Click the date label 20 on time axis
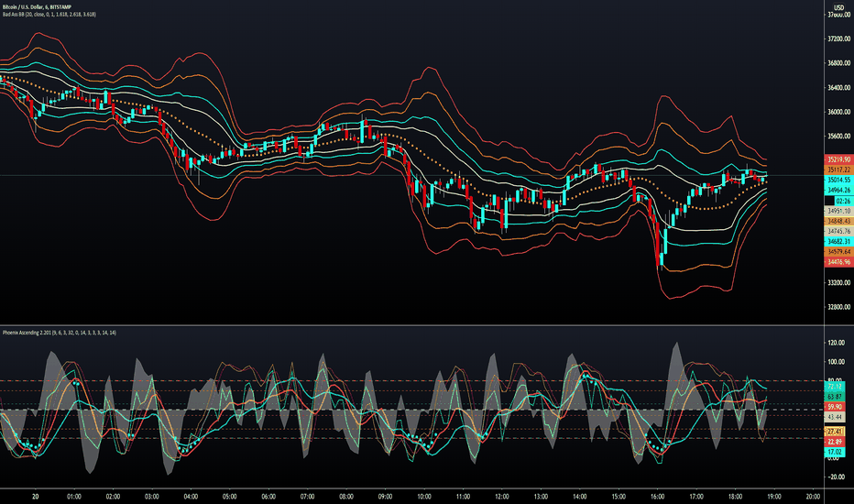 pyautogui.click(x=36, y=497)
